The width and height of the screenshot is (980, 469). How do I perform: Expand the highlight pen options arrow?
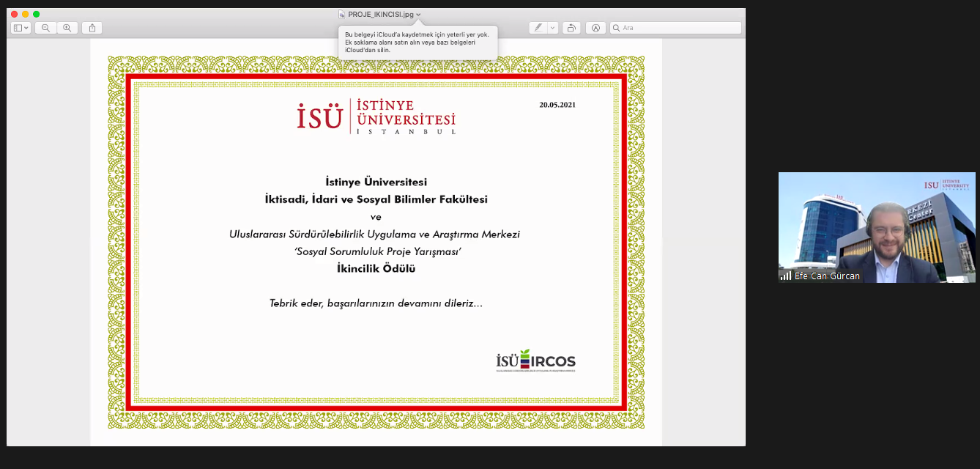pyautogui.click(x=552, y=28)
